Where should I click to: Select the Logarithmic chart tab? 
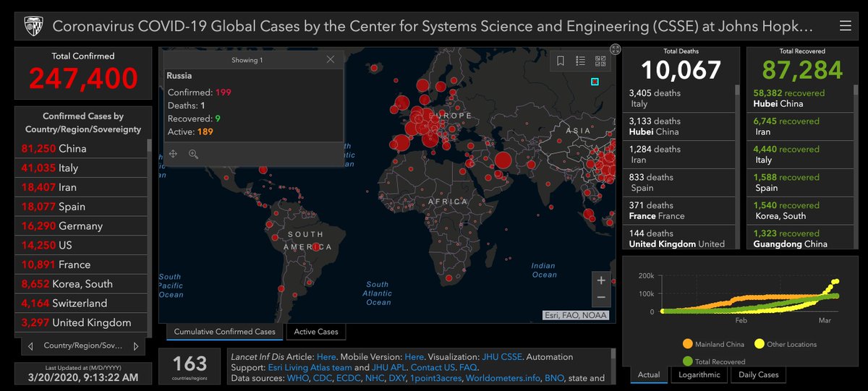point(699,374)
